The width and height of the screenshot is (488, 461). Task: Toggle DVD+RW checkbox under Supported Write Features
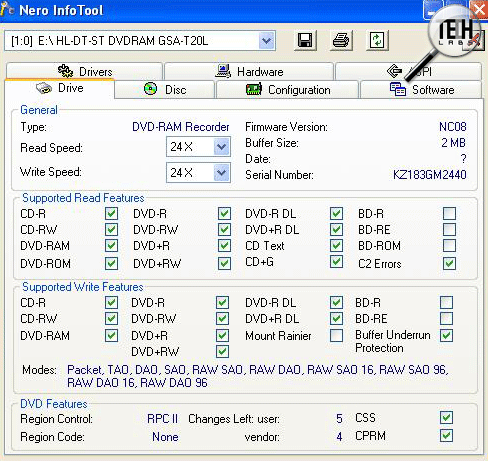(x=222, y=351)
